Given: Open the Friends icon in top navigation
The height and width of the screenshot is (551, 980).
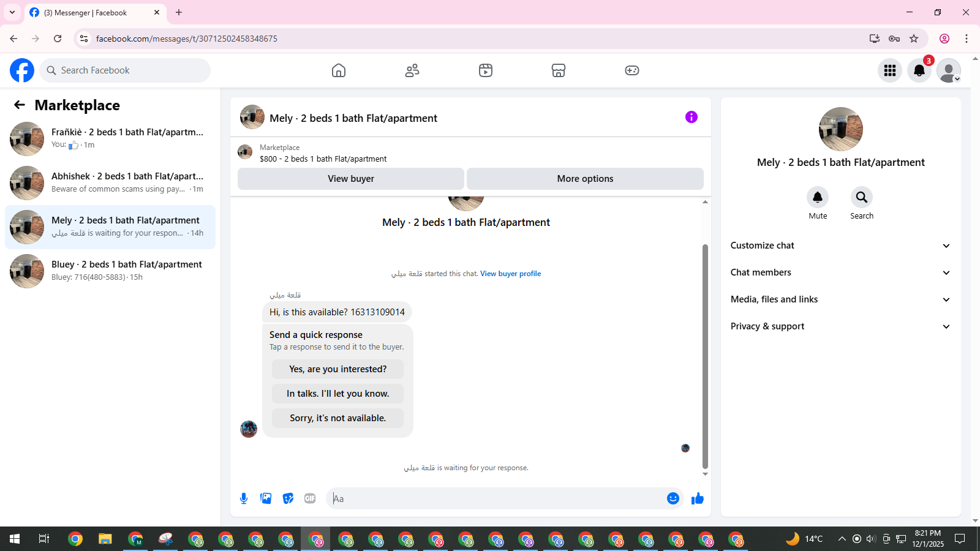Looking at the screenshot, I should [412, 70].
